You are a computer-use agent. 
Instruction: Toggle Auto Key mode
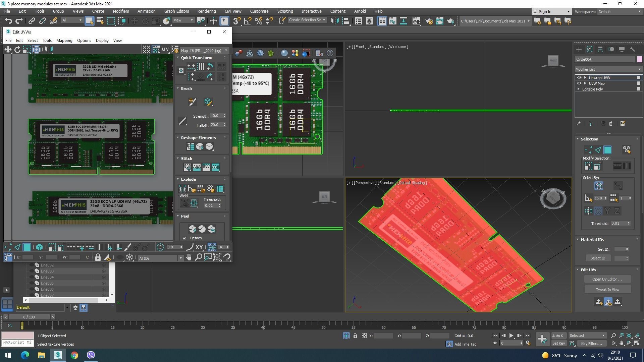point(559,336)
